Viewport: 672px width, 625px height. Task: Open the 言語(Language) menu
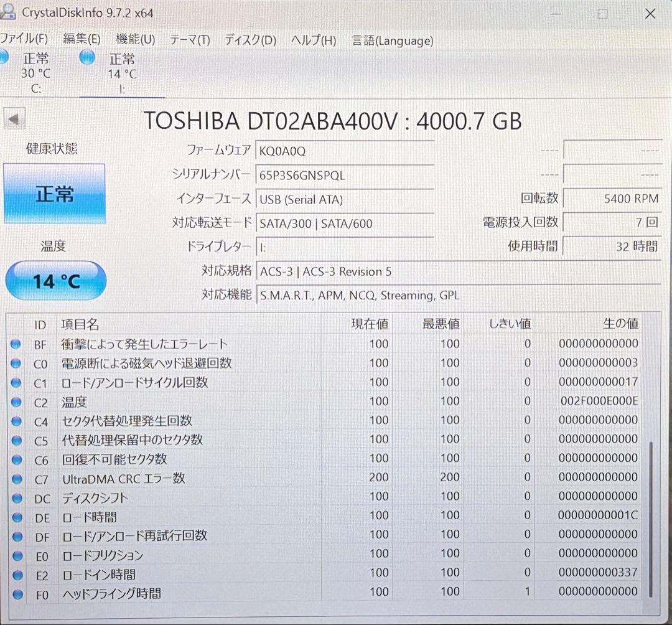tap(394, 40)
